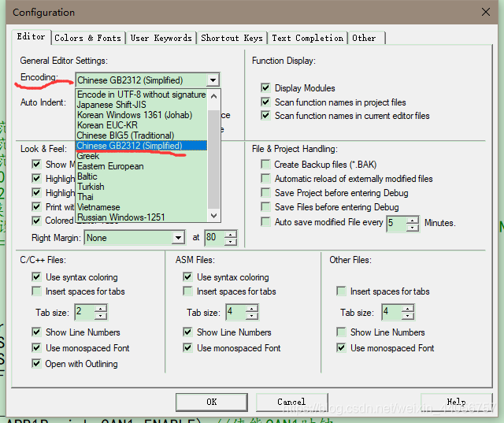Select the Editor tab

click(x=31, y=37)
